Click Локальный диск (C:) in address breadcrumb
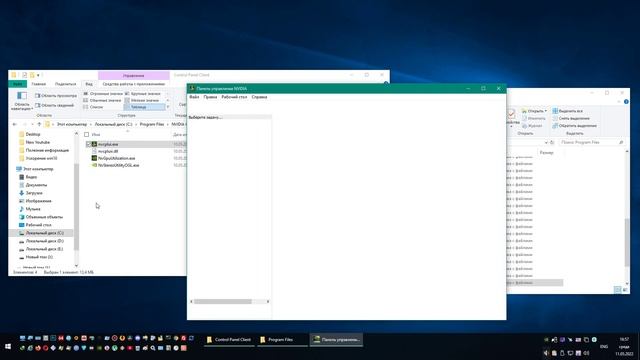 (113, 124)
